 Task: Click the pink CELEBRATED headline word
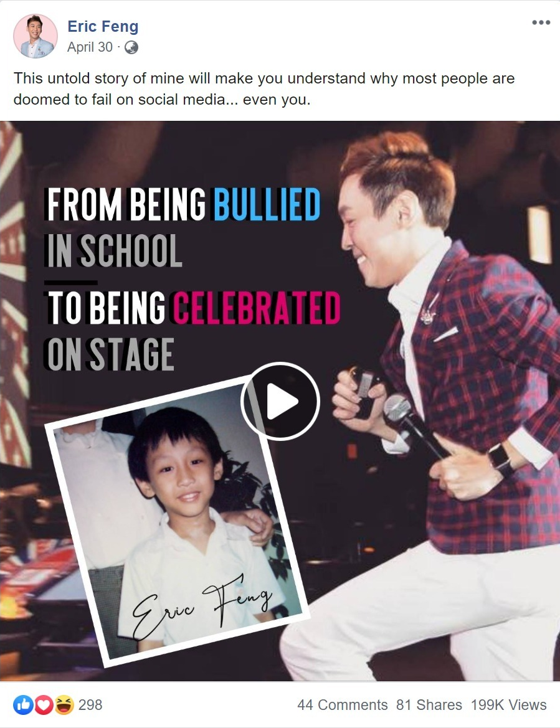[256, 308]
